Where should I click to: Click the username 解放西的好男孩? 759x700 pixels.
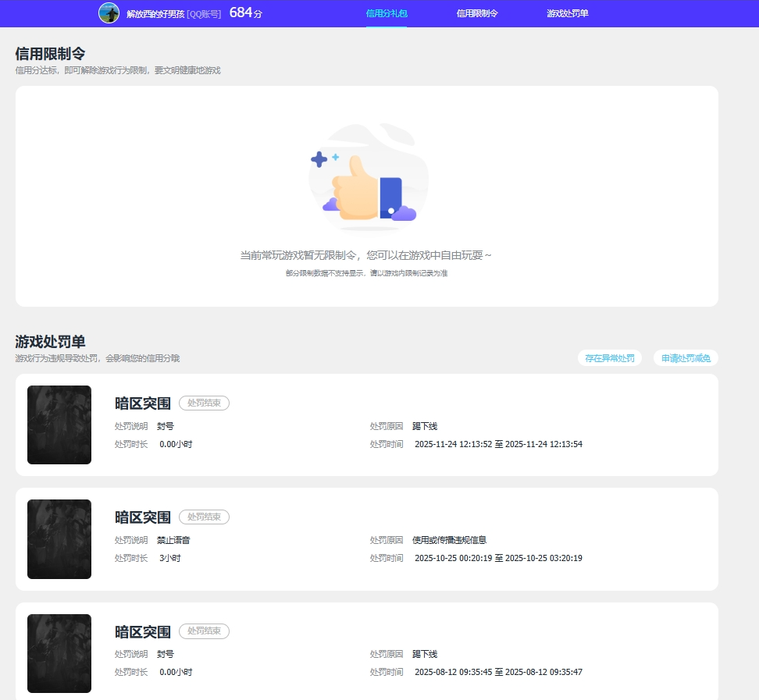pyautogui.click(x=155, y=14)
